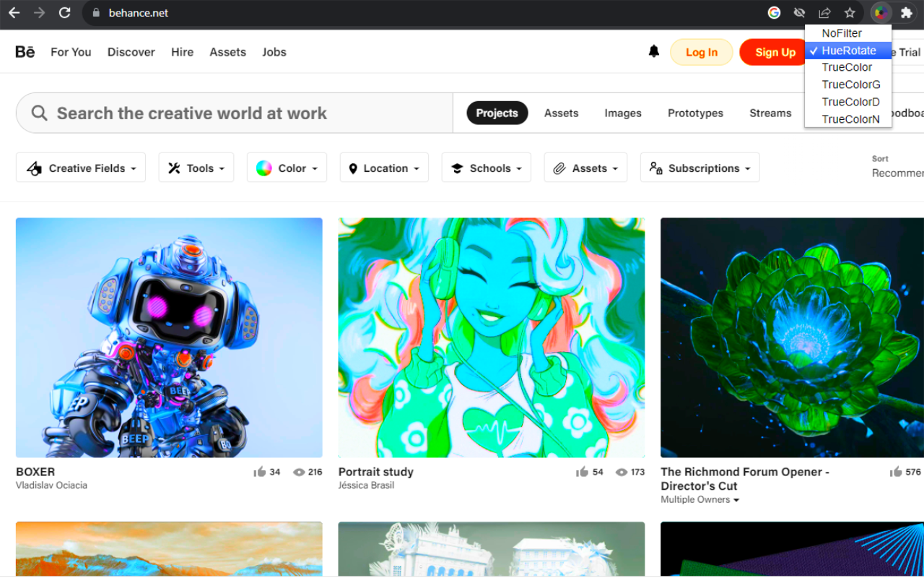Enable the TrueColor filter
Image resolution: width=924 pixels, height=578 pixels.
coord(847,66)
